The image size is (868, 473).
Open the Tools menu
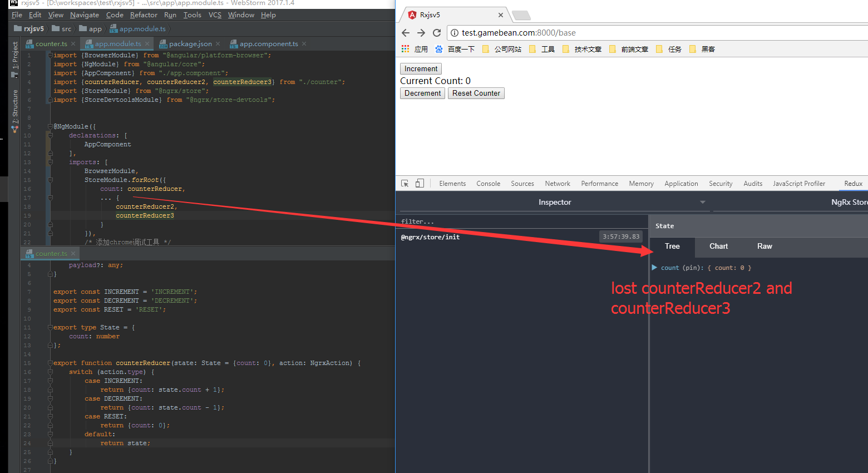[193, 15]
